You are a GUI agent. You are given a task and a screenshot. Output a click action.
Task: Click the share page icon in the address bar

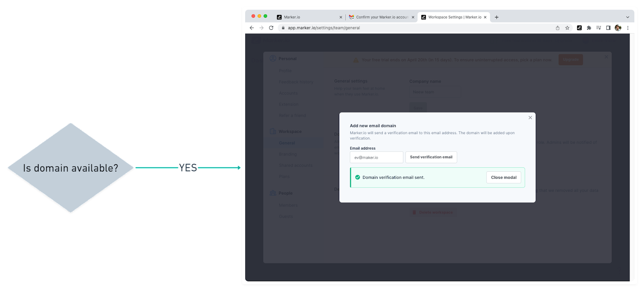tap(557, 28)
